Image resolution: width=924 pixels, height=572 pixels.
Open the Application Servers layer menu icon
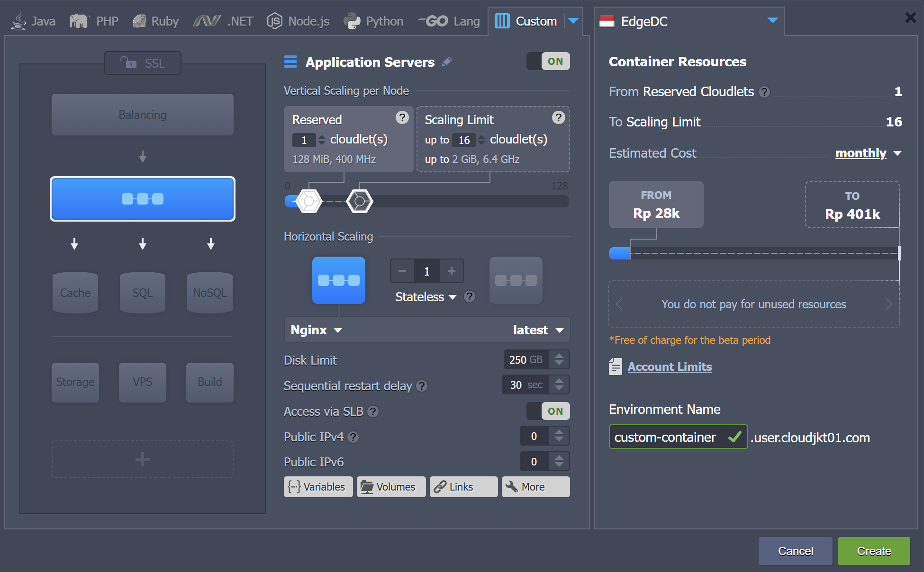290,62
